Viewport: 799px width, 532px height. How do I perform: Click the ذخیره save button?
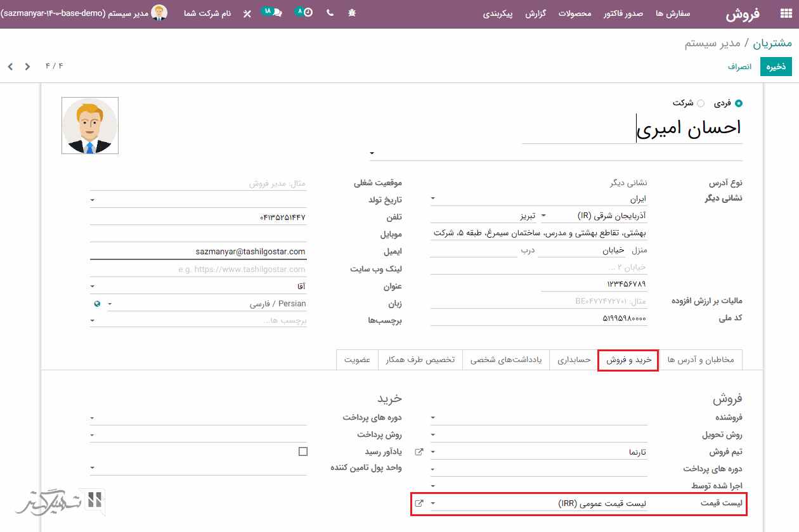pos(776,67)
